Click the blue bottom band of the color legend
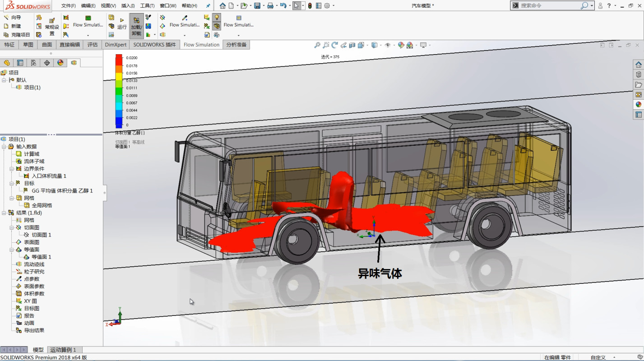Screen dimensions: 644x361 119,122
